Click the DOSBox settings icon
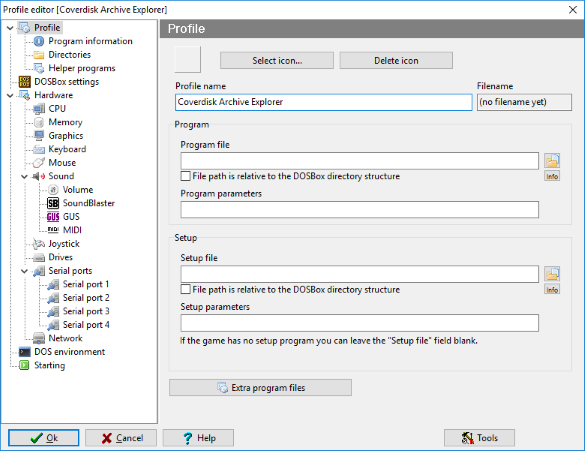The height and width of the screenshot is (451, 585). [25, 82]
